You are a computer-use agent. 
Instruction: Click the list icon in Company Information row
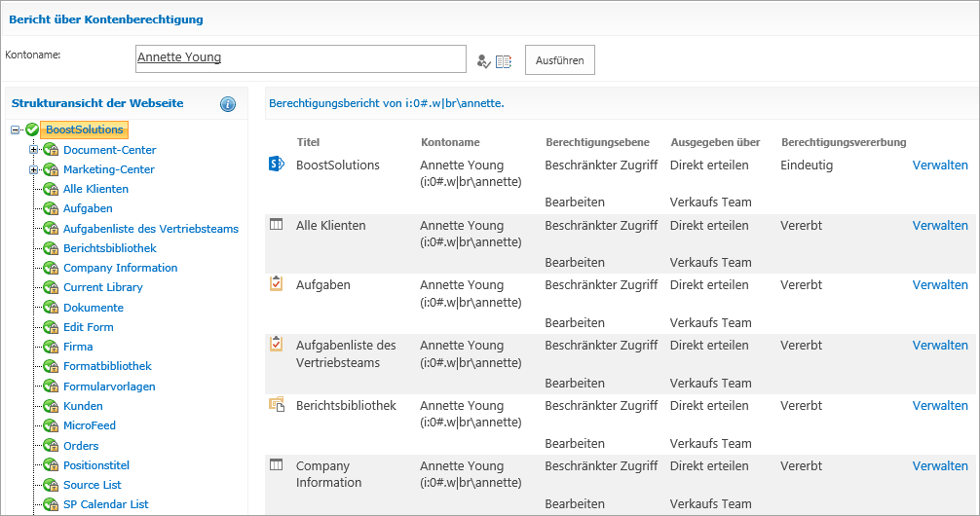pos(277,464)
